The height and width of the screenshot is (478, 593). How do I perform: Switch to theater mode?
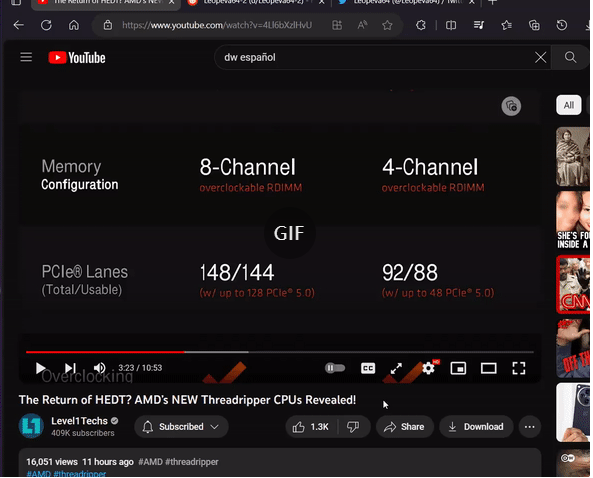[x=488, y=368]
